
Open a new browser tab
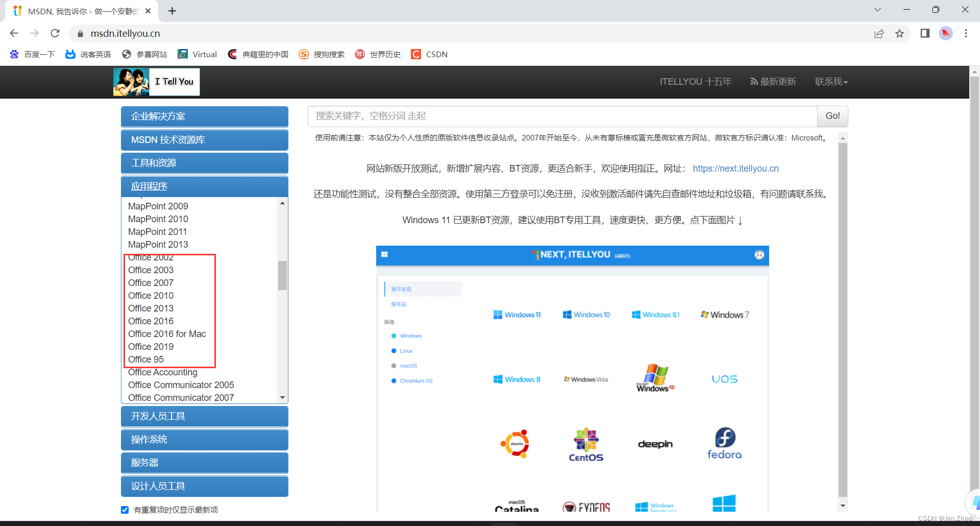click(x=172, y=11)
